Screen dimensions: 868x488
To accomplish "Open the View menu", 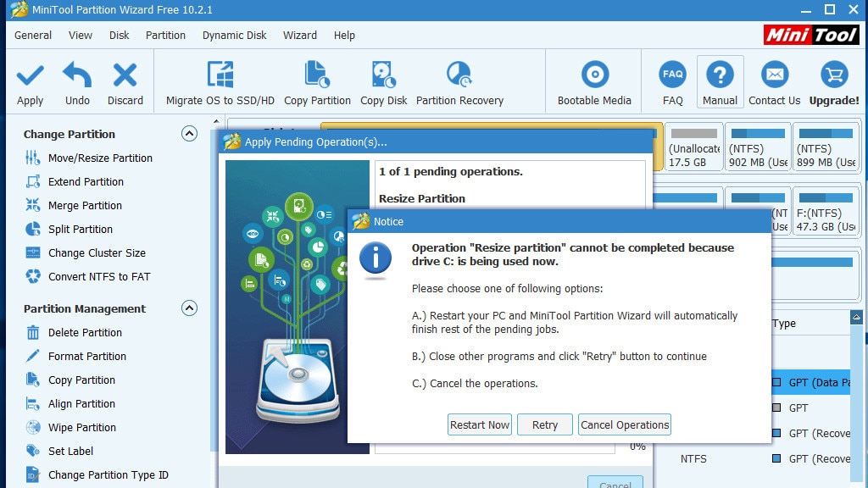I will tap(81, 36).
